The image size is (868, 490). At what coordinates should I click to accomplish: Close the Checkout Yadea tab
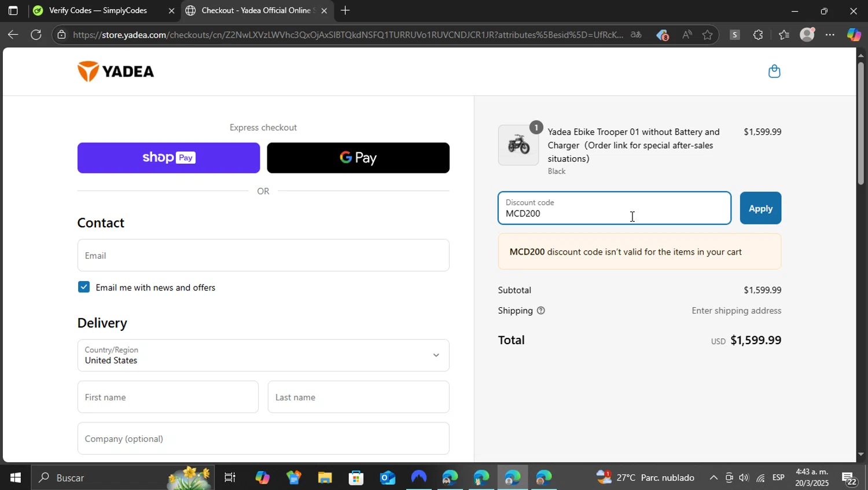[324, 10]
